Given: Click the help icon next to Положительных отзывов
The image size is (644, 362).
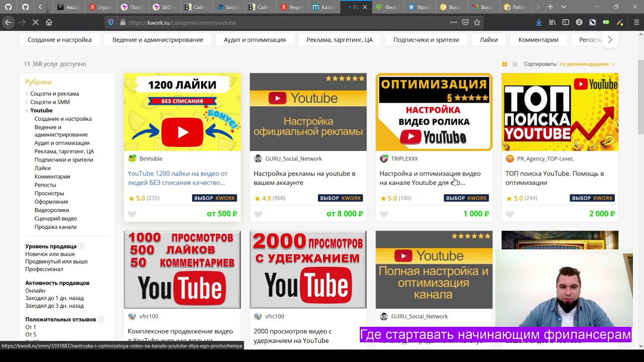Looking at the screenshot, I should (x=101, y=319).
